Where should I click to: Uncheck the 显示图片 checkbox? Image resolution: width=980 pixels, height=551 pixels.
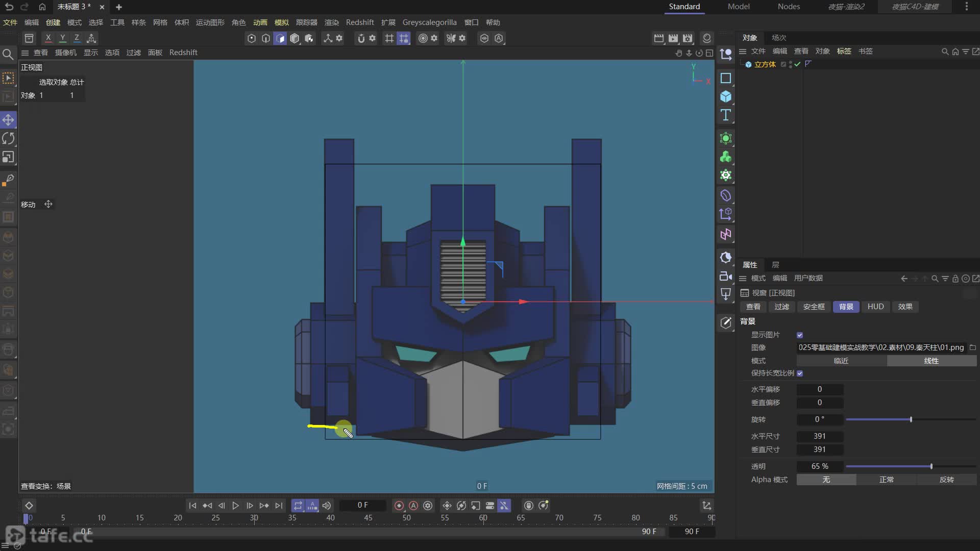pos(800,335)
